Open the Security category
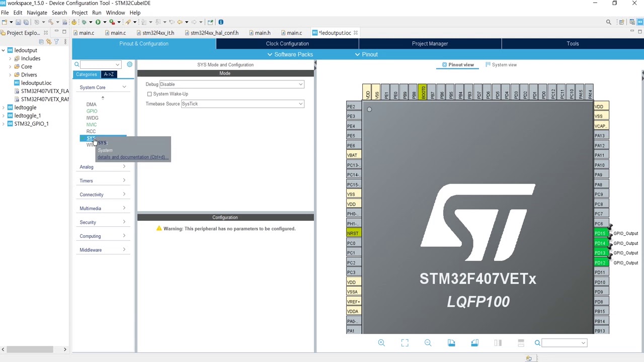This screenshot has width=644, height=362. tap(103, 222)
